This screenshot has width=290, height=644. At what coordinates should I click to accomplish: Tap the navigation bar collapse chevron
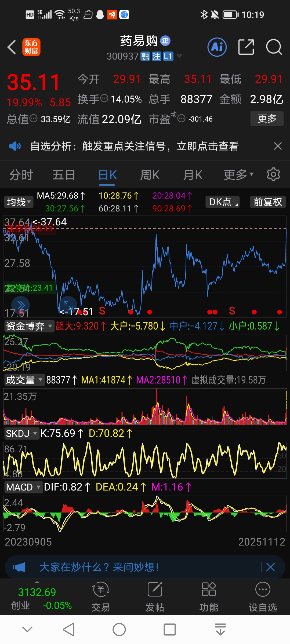pyautogui.click(x=27, y=629)
